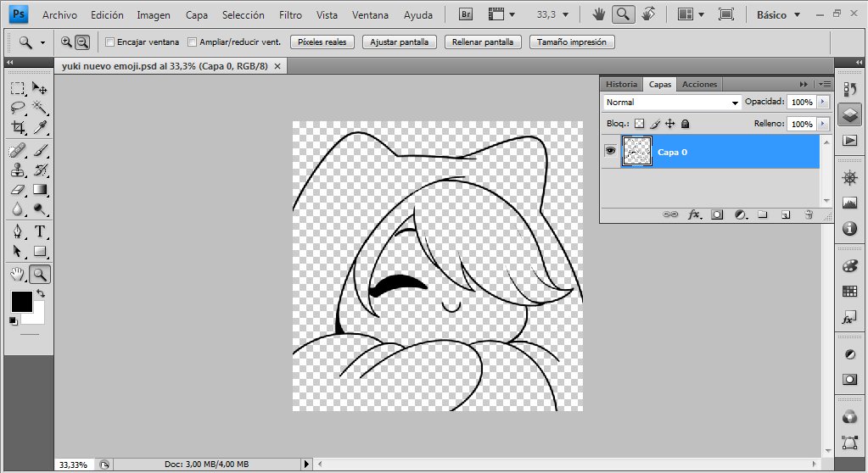Click the link layers icon
The image size is (868, 473).
670,214
